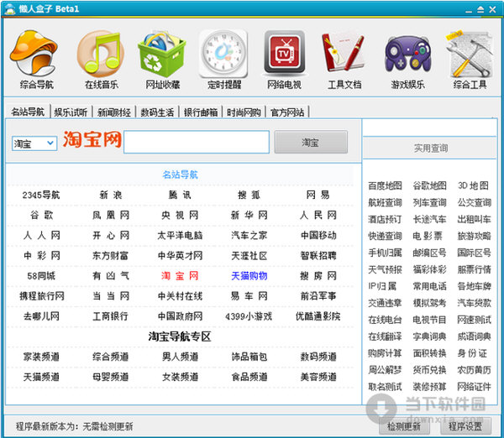Open 身份证 in the query panel

click(472, 353)
